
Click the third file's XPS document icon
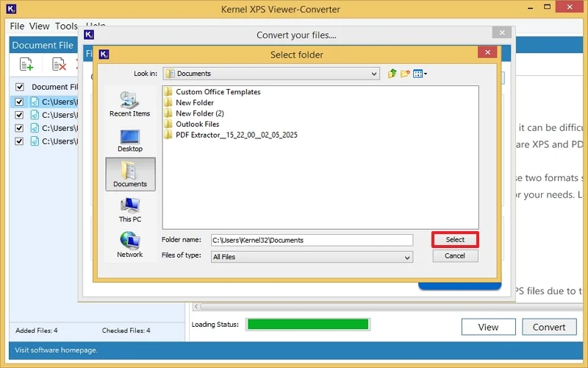(35, 128)
